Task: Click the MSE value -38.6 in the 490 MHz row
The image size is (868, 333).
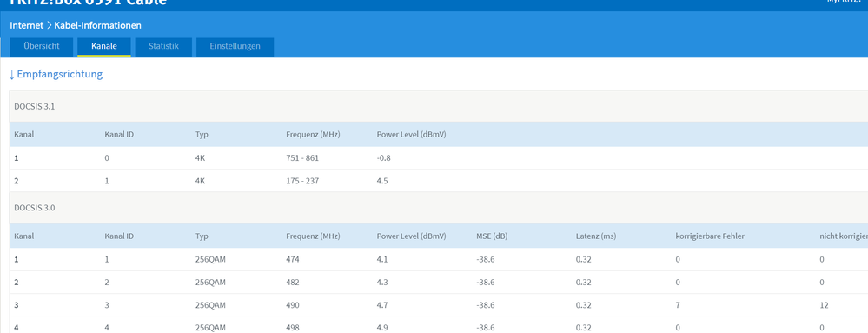Action: coord(485,305)
